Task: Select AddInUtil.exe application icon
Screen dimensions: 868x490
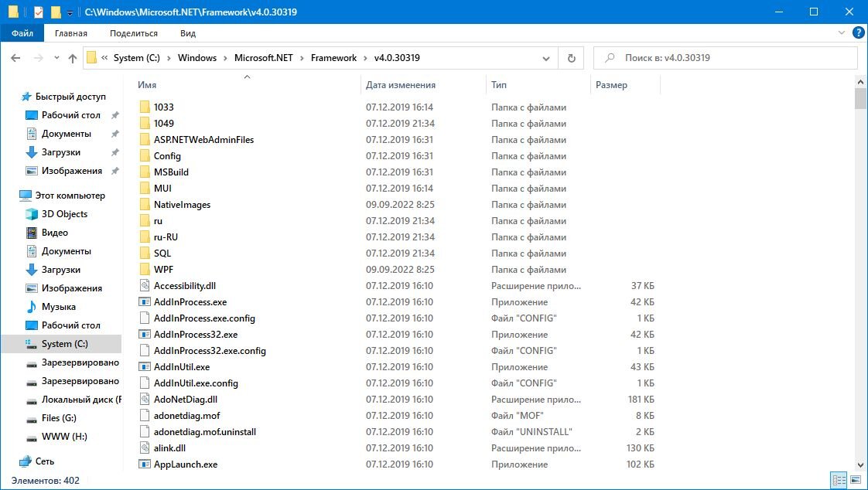Action: point(145,366)
